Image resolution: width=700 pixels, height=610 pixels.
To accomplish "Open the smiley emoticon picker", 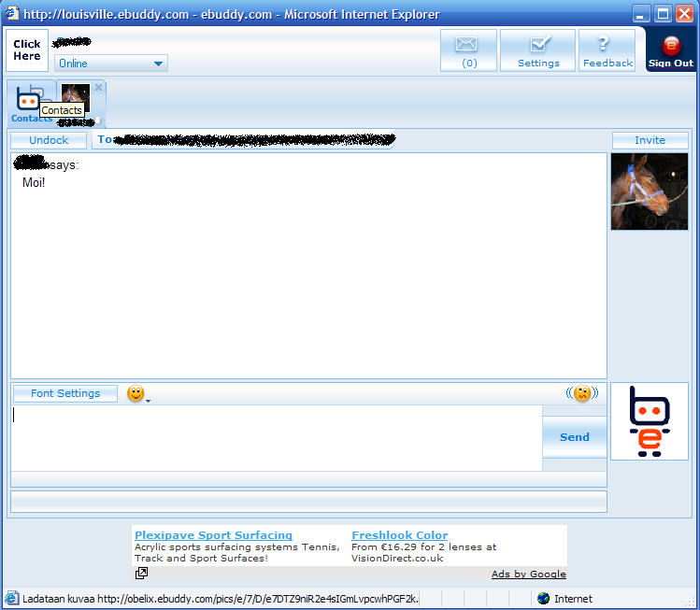I will (136, 393).
